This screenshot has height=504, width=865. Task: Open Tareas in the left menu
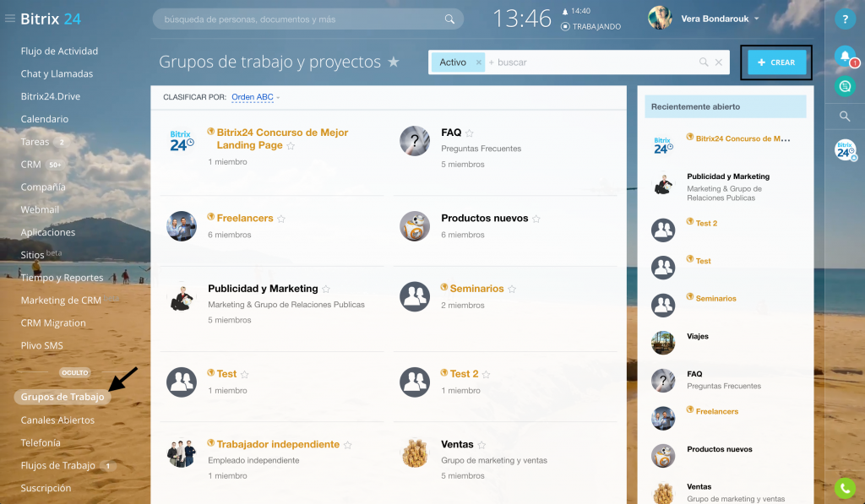[x=35, y=142]
